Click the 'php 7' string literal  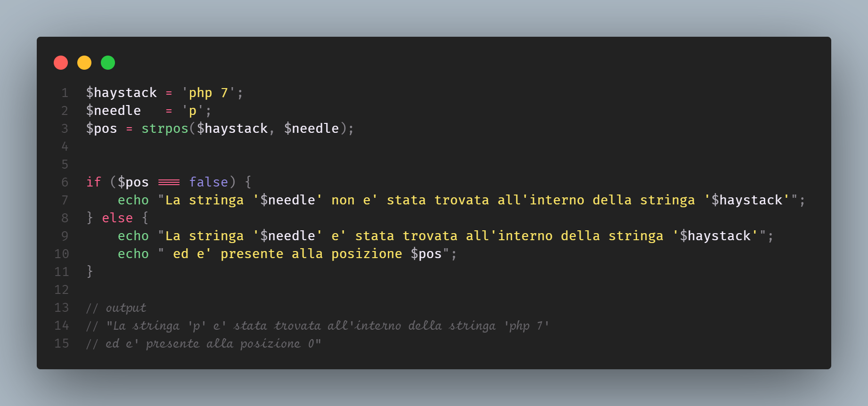tap(208, 93)
